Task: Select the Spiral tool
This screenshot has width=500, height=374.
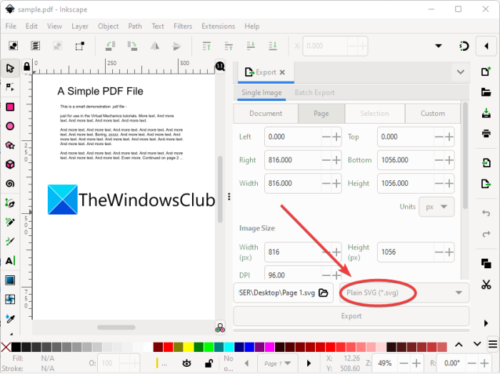Action: [10, 184]
